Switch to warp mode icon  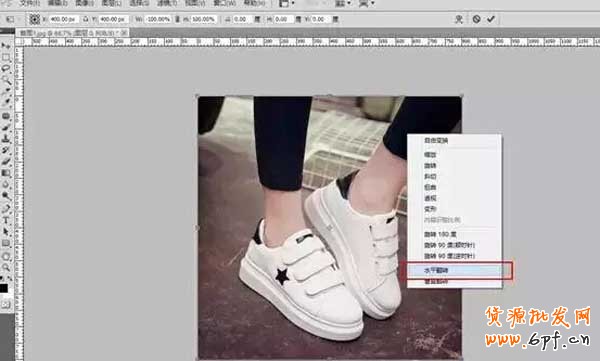(459, 19)
